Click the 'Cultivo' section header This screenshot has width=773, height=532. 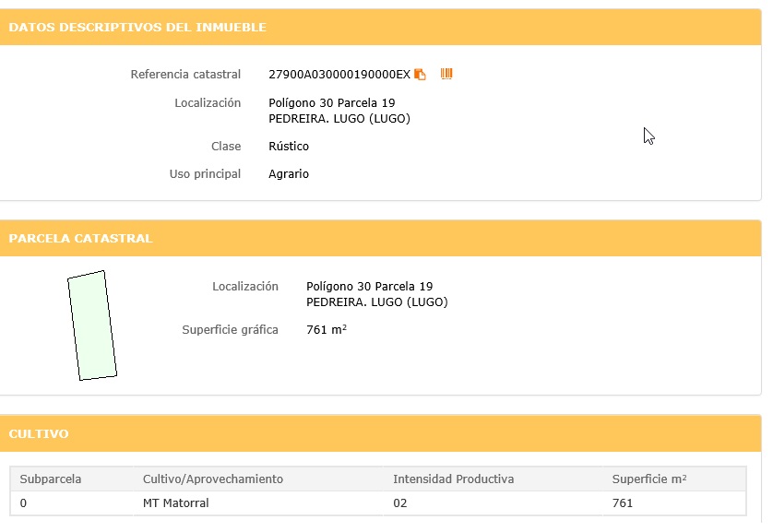coord(39,433)
